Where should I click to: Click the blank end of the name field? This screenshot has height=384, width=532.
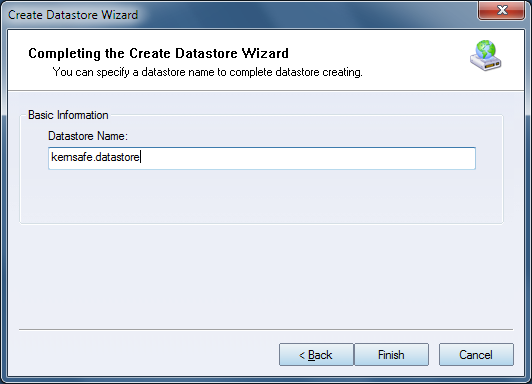(x=305, y=158)
